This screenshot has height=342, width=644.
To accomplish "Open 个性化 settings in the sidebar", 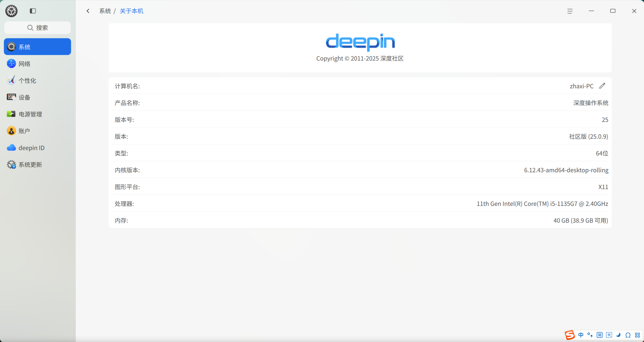I will (38, 80).
